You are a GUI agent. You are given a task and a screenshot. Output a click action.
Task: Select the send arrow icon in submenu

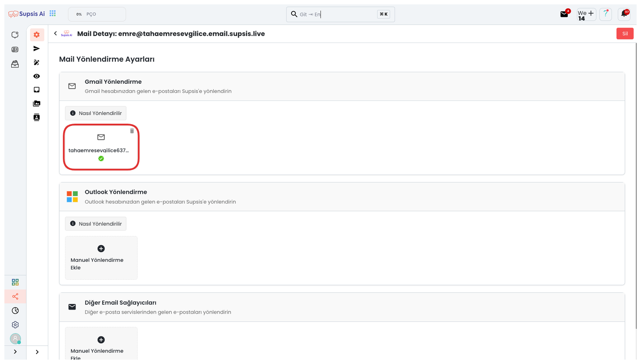tap(37, 49)
